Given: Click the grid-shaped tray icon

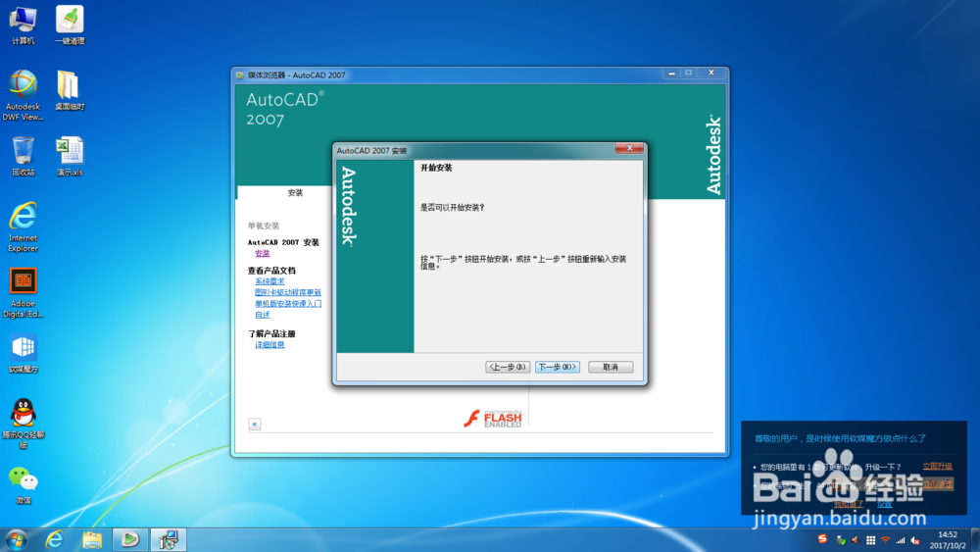Looking at the screenshot, I should pyautogui.click(x=870, y=540).
